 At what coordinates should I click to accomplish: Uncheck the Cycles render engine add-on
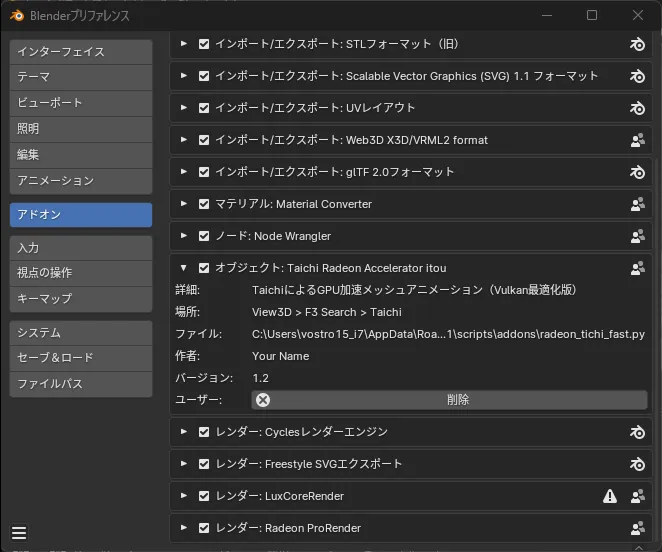point(204,432)
